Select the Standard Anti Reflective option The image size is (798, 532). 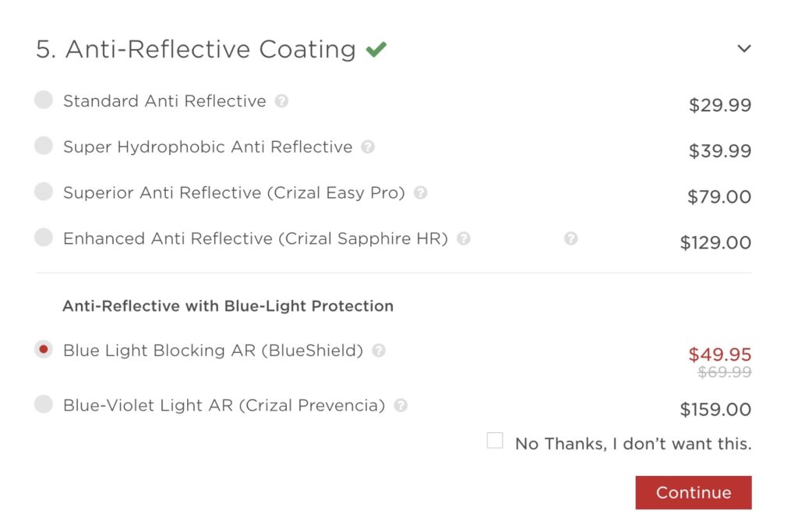[44, 100]
